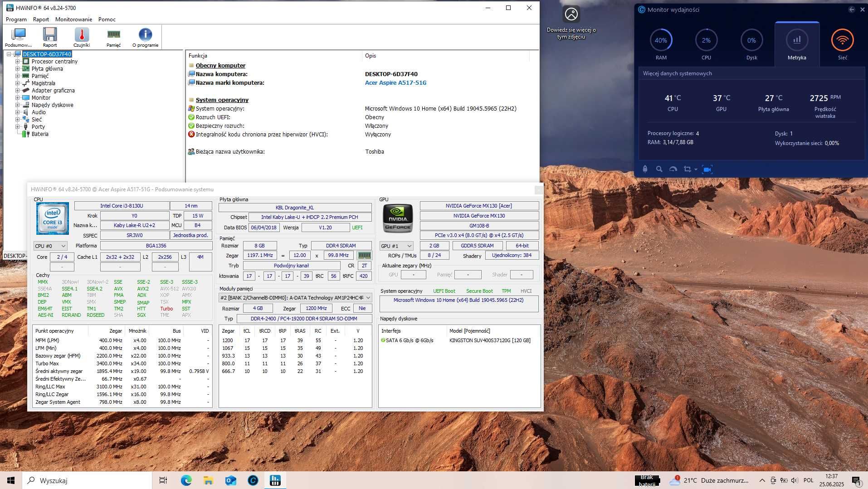
Task: Click the KINGSTON SUV400S37120G drive entry
Action: [490, 340]
